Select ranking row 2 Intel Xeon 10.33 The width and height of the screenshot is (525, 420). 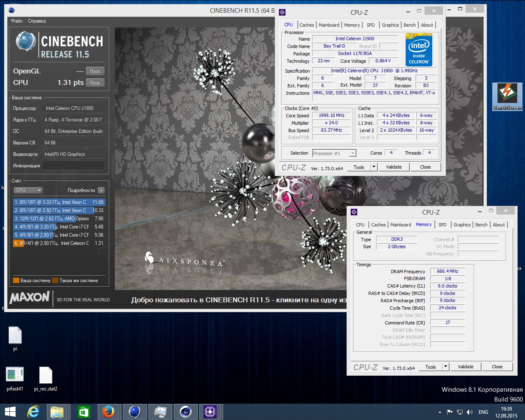click(59, 210)
